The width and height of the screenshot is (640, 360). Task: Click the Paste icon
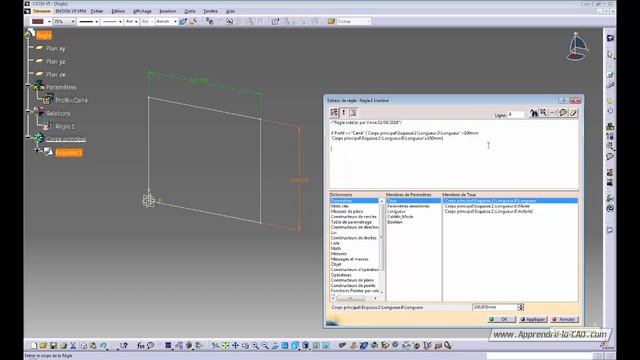[93, 345]
